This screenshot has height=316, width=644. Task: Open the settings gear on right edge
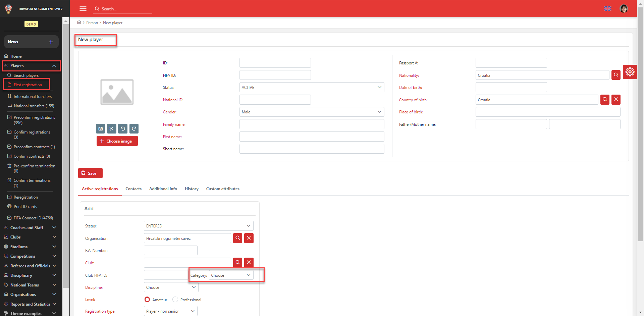click(630, 72)
